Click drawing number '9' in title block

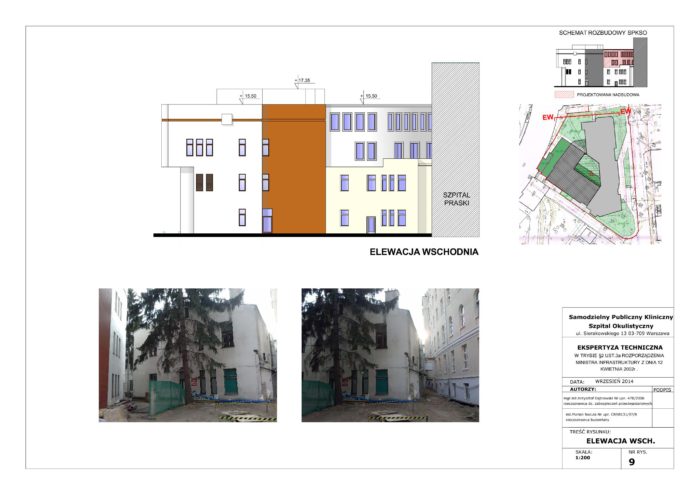[632, 462]
